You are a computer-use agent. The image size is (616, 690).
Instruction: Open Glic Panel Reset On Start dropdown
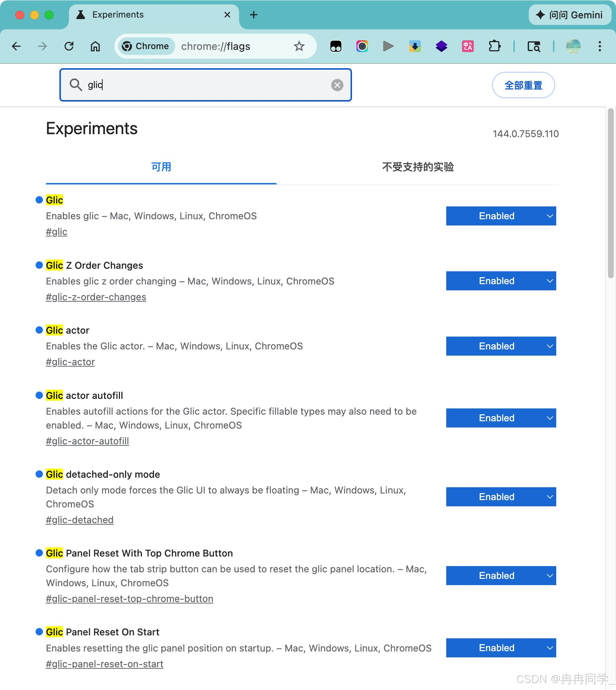tap(501, 648)
